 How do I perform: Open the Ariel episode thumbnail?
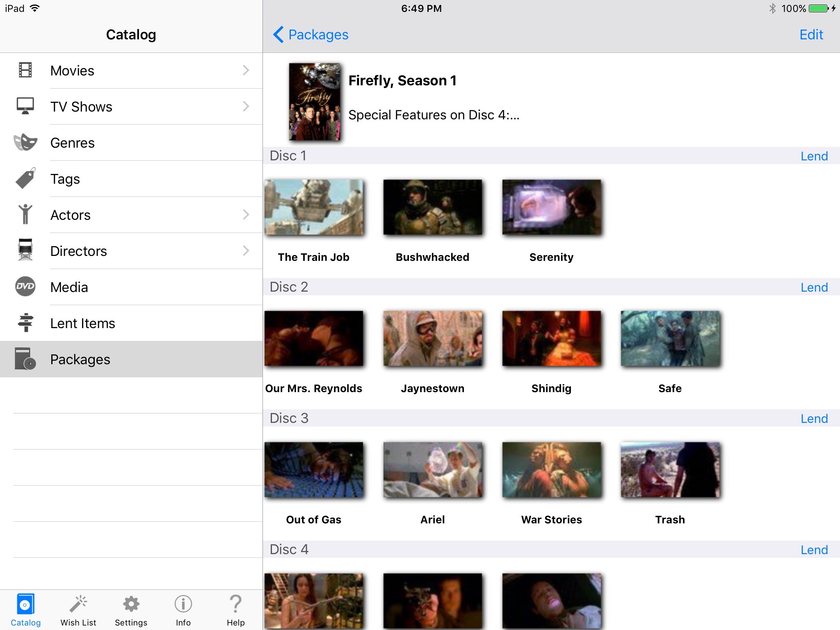pyautogui.click(x=433, y=470)
